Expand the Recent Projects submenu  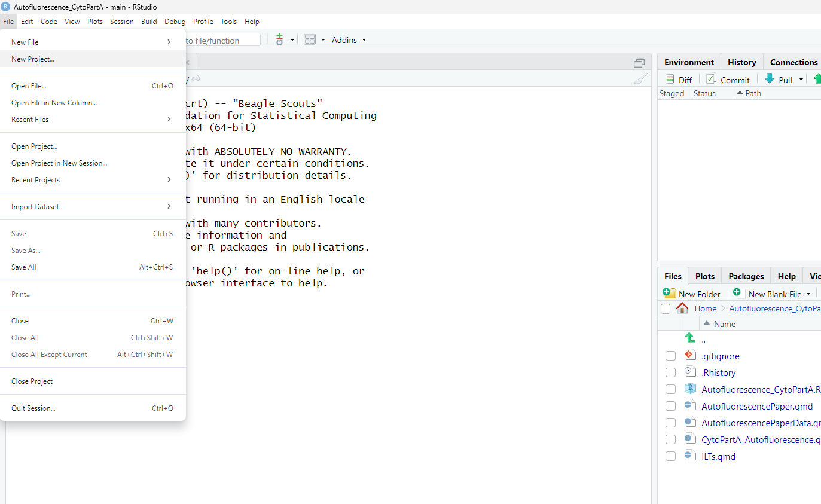click(x=93, y=180)
